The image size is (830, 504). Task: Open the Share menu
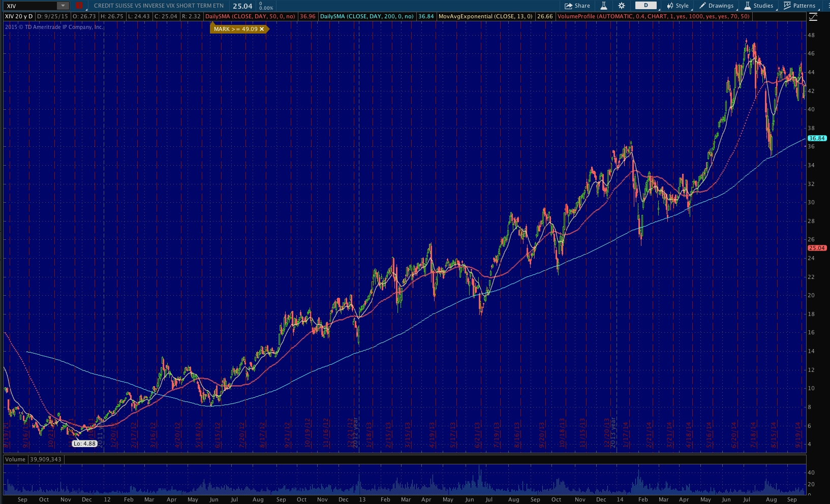577,6
